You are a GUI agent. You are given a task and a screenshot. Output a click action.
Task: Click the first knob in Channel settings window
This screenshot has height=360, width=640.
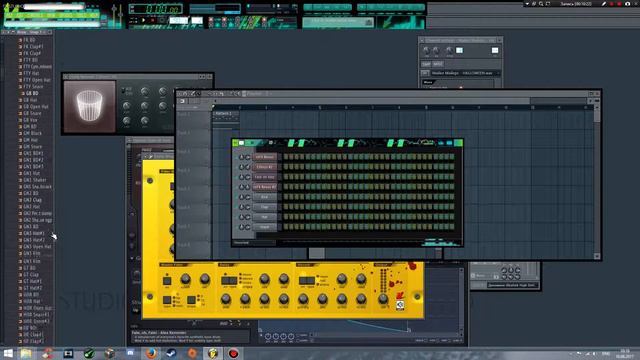[x=426, y=50]
